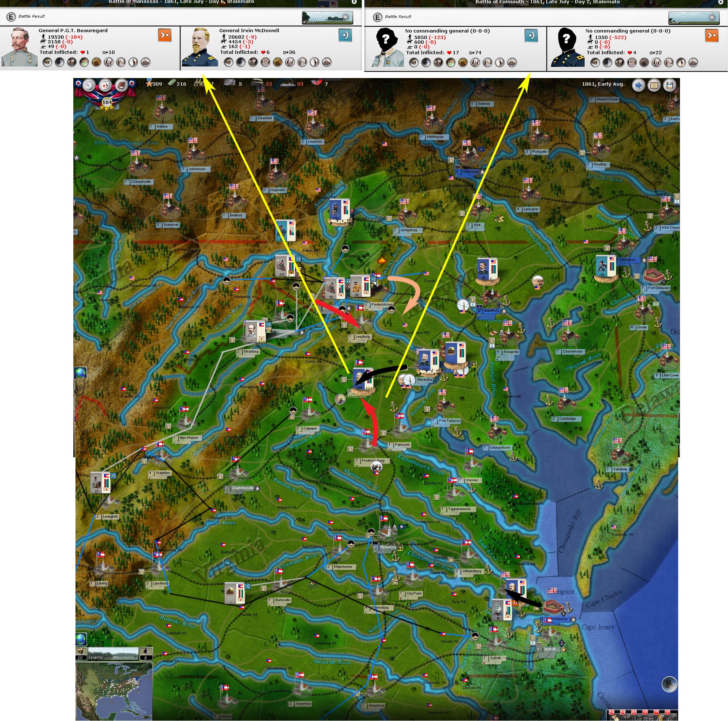Click the globe icon at the map's left edge
Viewport: 728px width, 721px height.
tap(81, 373)
